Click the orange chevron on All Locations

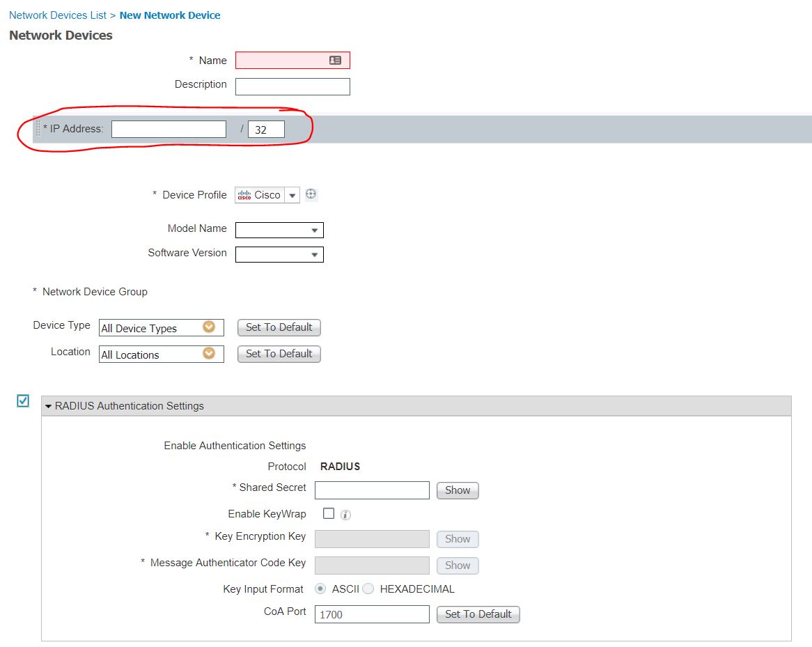(208, 353)
